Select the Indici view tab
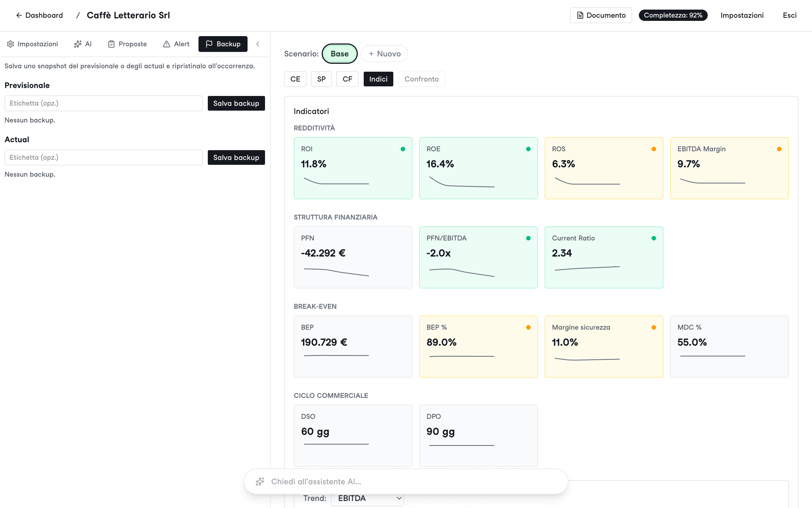812x508 pixels. pos(378,79)
